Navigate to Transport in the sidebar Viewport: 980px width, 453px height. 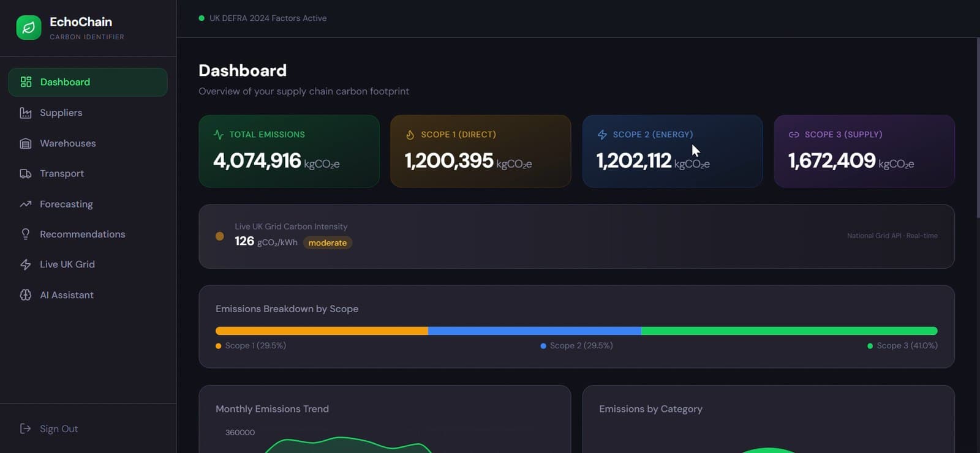(88, 174)
